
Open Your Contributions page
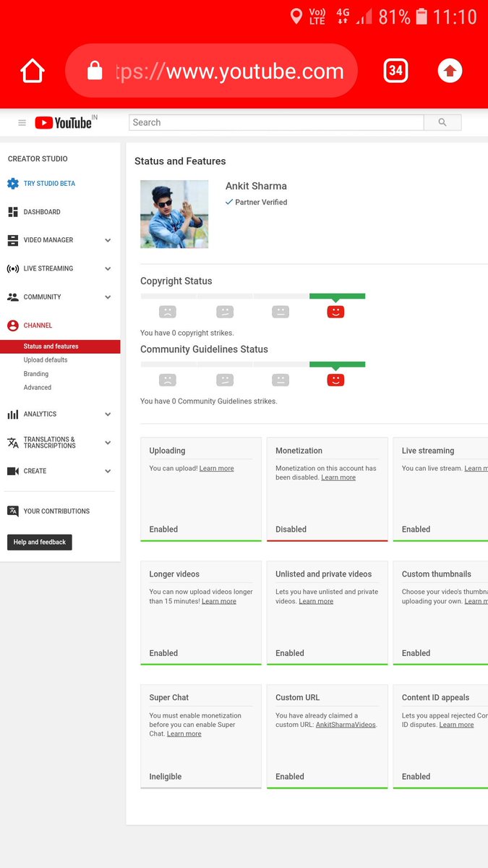56,511
